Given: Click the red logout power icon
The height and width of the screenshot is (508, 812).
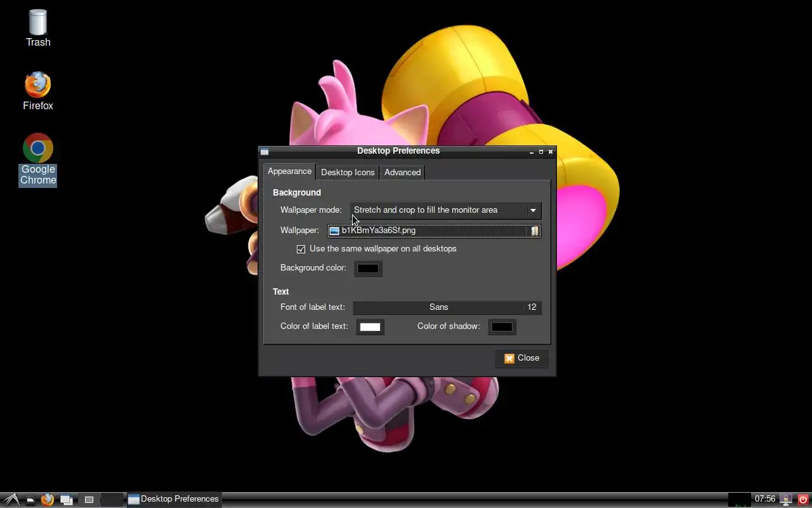Looking at the screenshot, I should coord(803,500).
